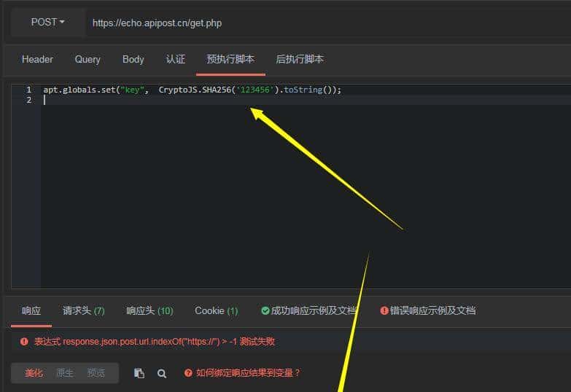Click the copy response icon

[x=139, y=374]
